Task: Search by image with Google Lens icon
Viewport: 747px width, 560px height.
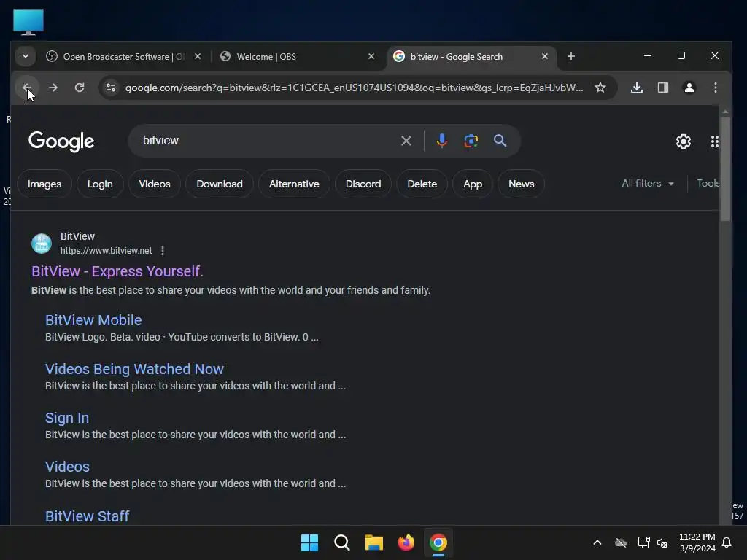Action: click(x=471, y=141)
